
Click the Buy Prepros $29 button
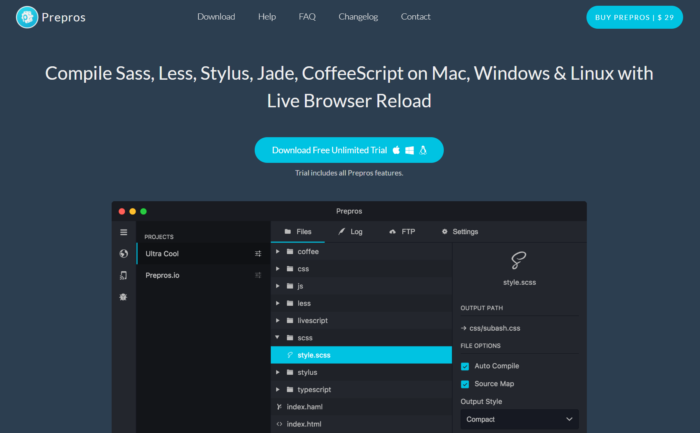coord(635,17)
